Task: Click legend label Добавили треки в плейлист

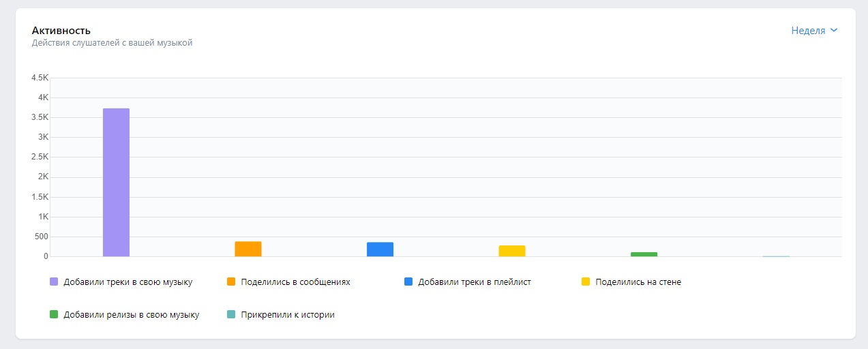Action: (x=474, y=282)
